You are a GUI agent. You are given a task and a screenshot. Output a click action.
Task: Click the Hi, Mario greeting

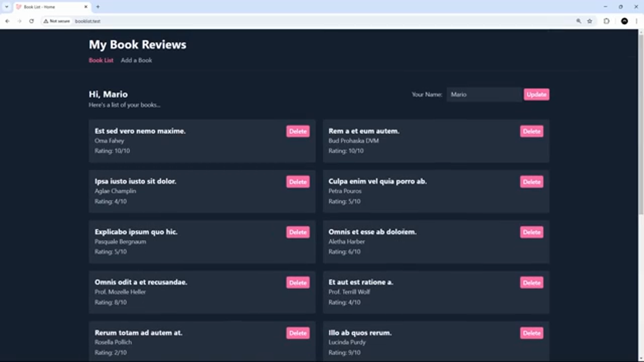point(108,94)
